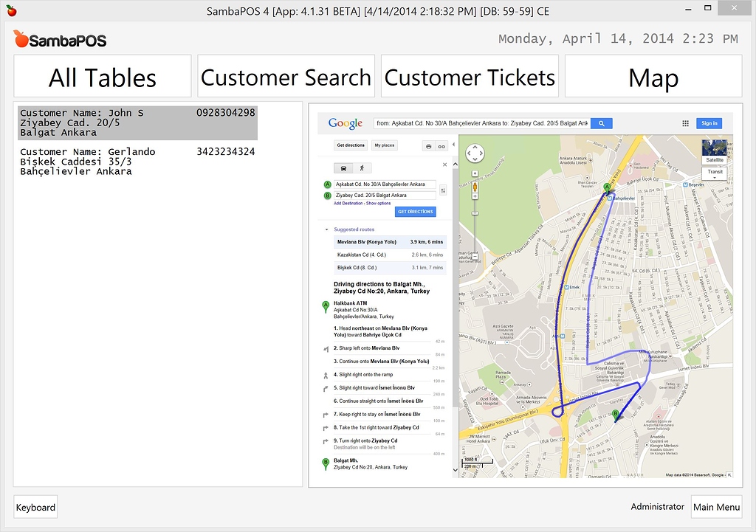The image size is (756, 532).
Task: Click the north arrow on the map pan control
Action: 476,145
